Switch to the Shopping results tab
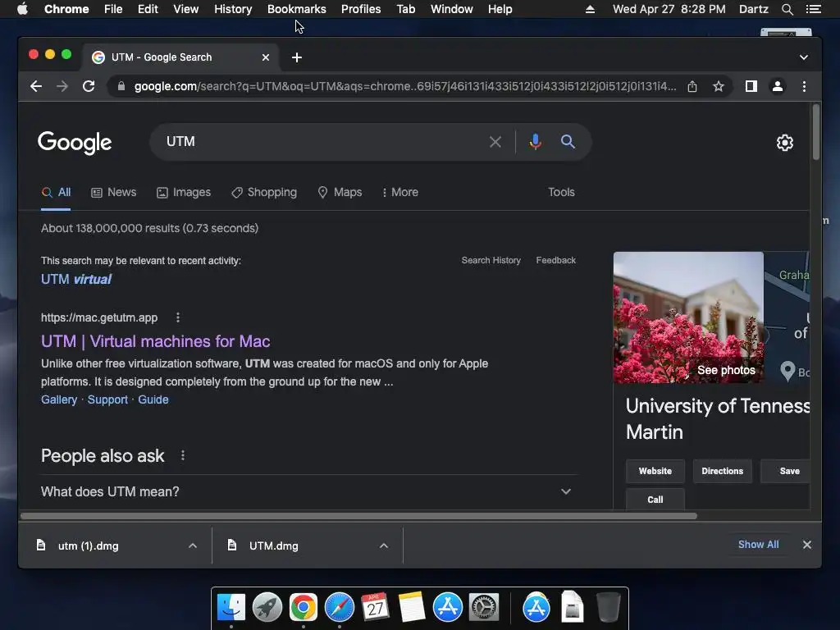Image resolution: width=840 pixels, height=630 pixels. (264, 192)
